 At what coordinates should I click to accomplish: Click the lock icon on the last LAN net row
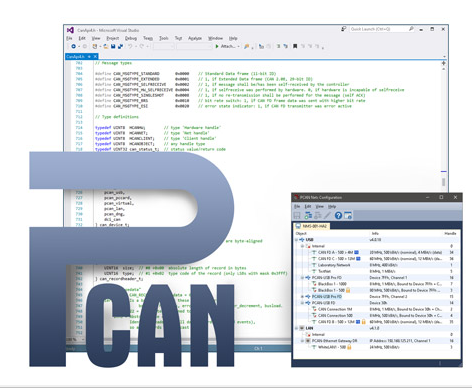pos(349,347)
